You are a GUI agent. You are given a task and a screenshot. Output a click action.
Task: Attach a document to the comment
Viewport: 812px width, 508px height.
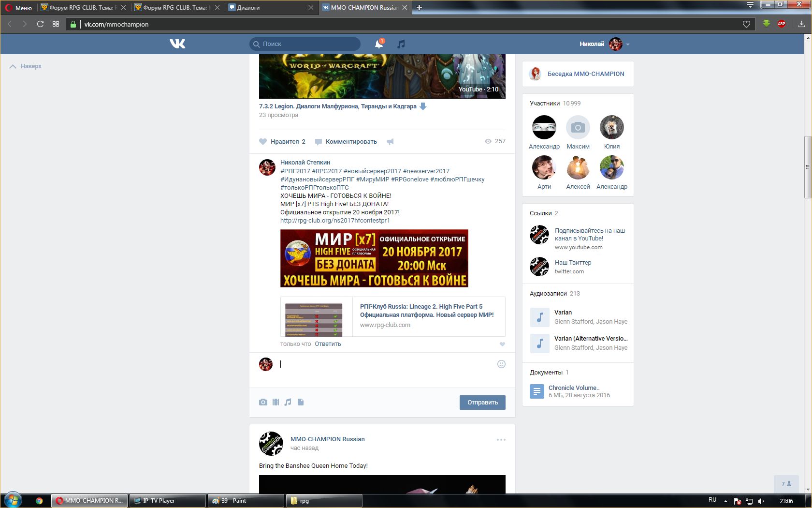[301, 402]
